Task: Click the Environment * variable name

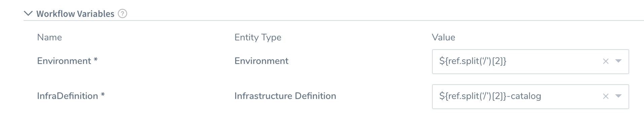Action: (67, 61)
